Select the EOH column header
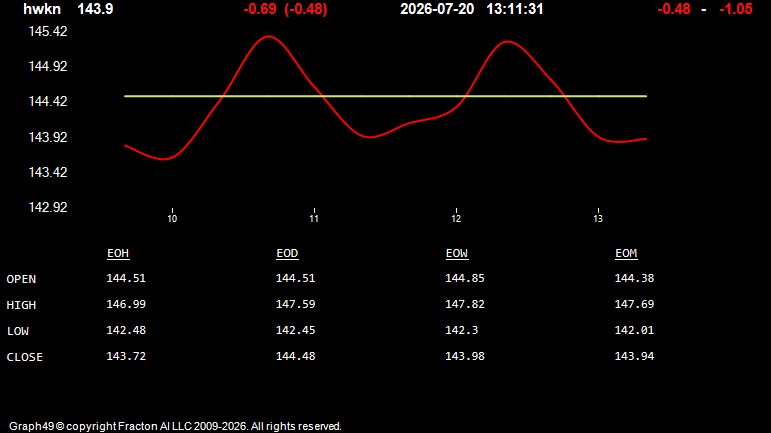This screenshot has width=771, height=433. [x=118, y=253]
